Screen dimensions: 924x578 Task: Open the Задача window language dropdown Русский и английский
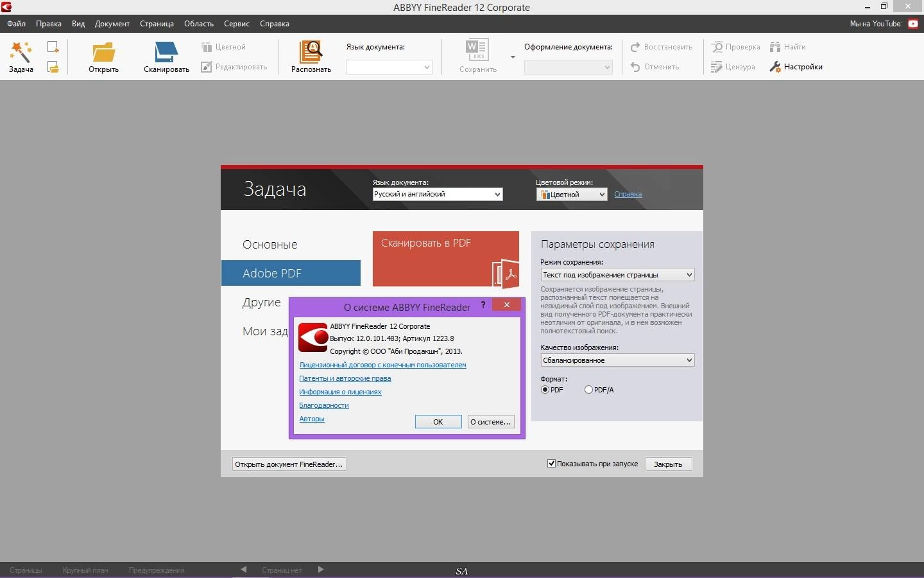tap(438, 194)
